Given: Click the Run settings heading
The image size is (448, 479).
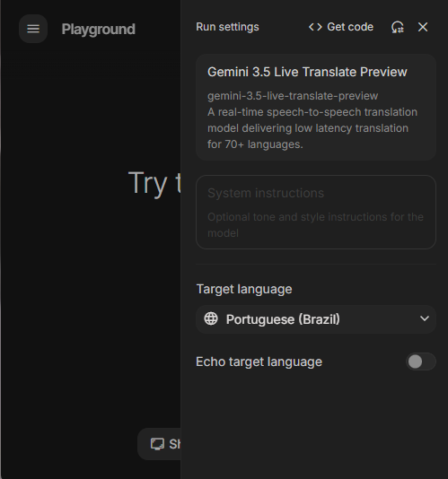Looking at the screenshot, I should pyautogui.click(x=227, y=27).
